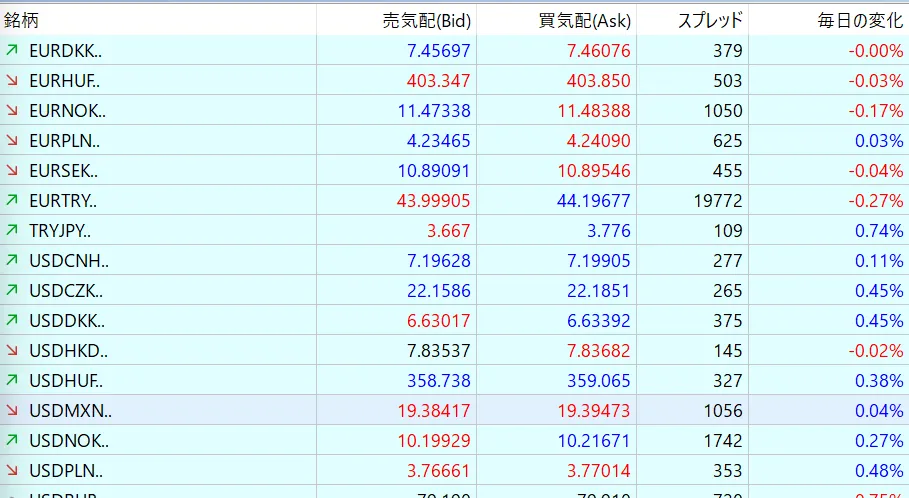Click the up arrow icon beside USDCNH
This screenshot has height=498, width=909.
12,260
